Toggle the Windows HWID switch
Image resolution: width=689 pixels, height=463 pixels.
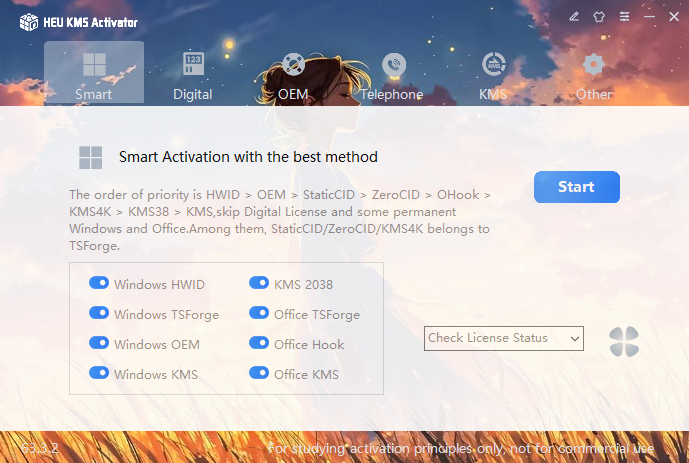[x=99, y=283]
